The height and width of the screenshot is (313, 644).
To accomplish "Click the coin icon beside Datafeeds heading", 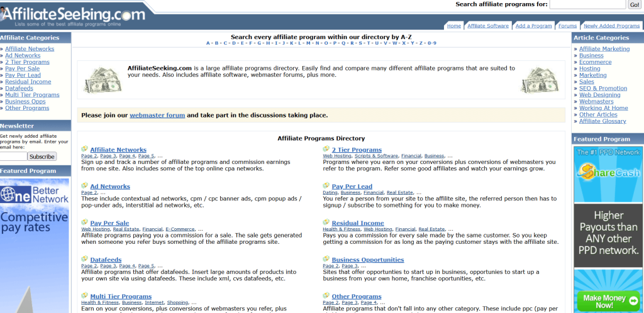I will (85, 259).
